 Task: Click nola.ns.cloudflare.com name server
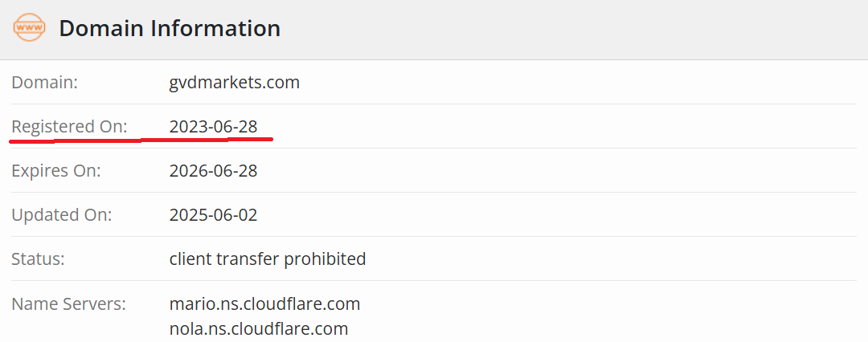258,328
